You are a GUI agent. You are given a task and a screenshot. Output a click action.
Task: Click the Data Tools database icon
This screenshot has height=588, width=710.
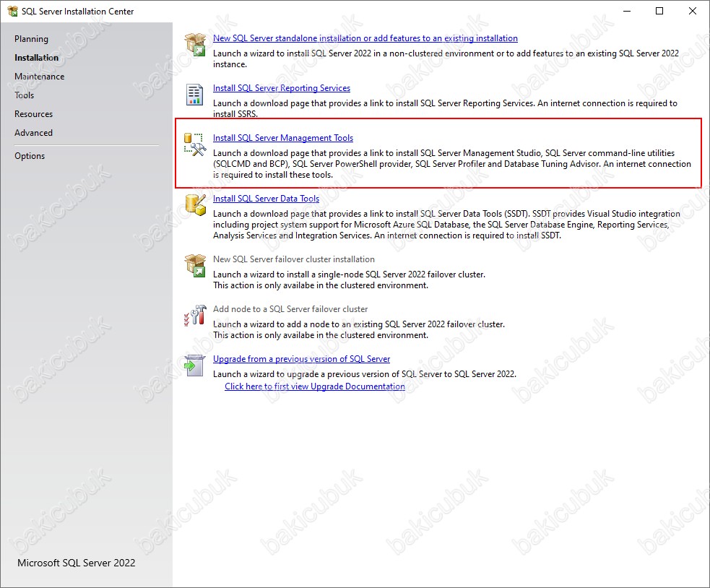pos(196,204)
